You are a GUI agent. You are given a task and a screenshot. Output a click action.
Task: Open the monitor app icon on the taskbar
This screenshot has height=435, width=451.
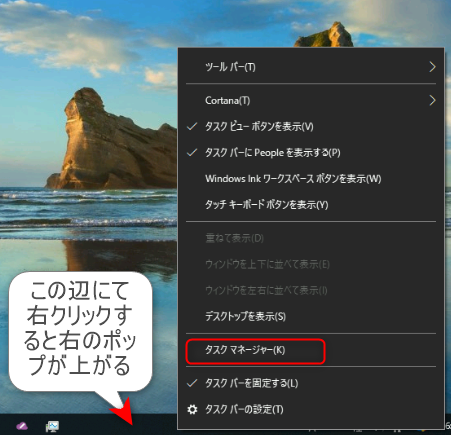[x=52, y=426]
